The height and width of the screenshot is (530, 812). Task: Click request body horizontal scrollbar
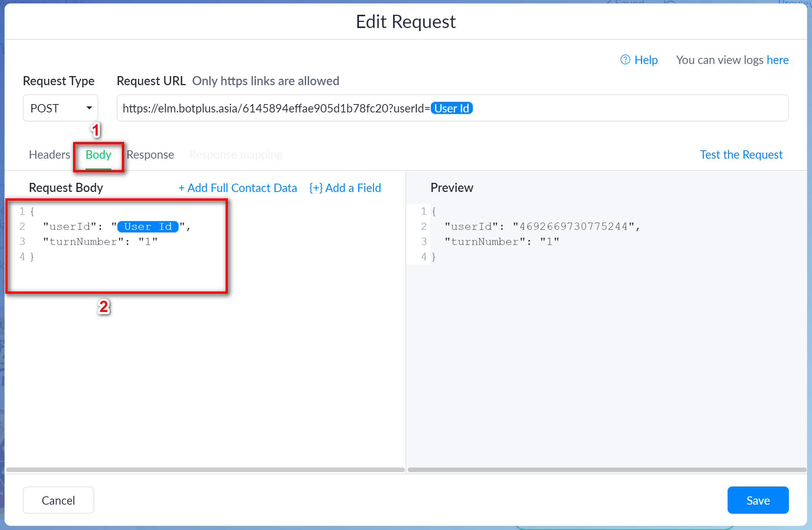click(205, 470)
